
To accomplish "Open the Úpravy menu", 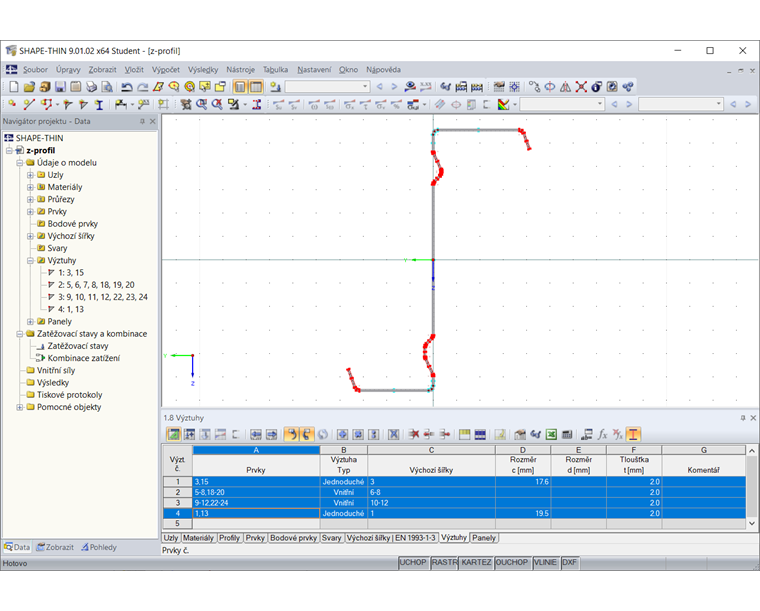I will tap(68, 70).
